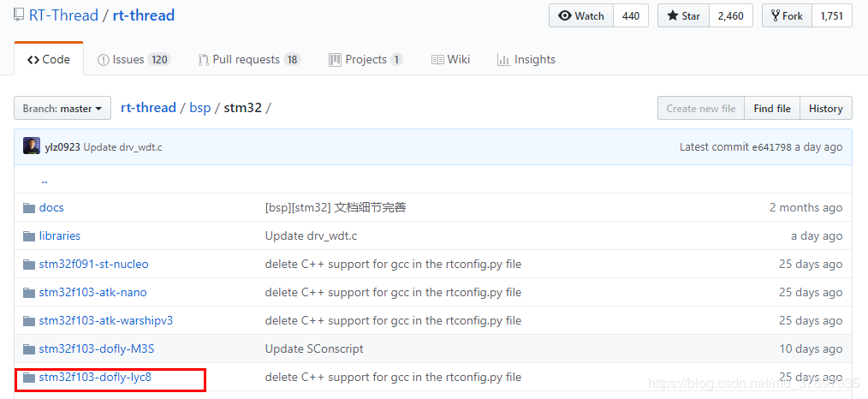
Task: Open commit hash e641798
Action: pos(771,147)
